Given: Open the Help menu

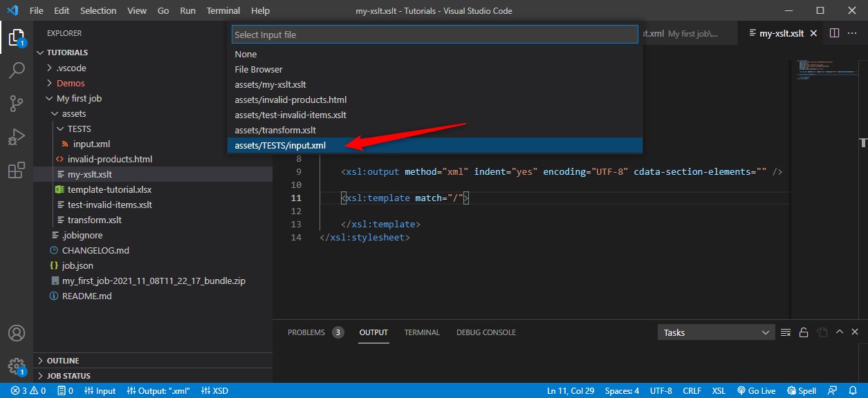Looking at the screenshot, I should coord(260,10).
